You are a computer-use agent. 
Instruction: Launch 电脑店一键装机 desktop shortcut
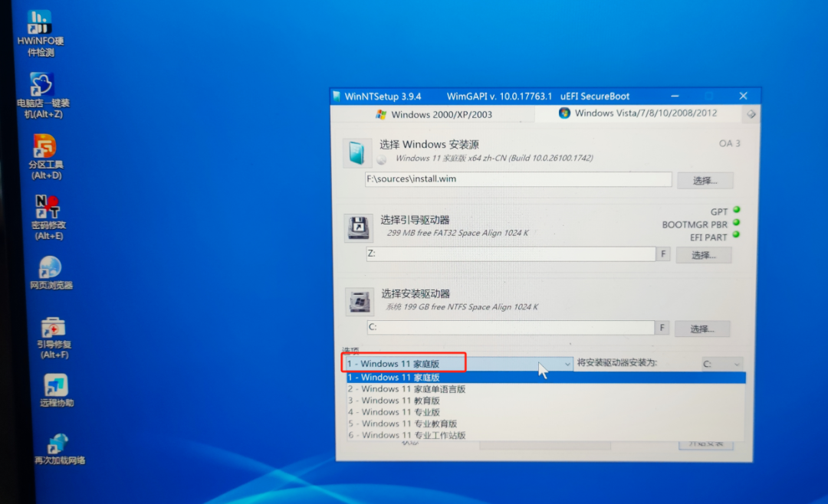click(x=41, y=85)
